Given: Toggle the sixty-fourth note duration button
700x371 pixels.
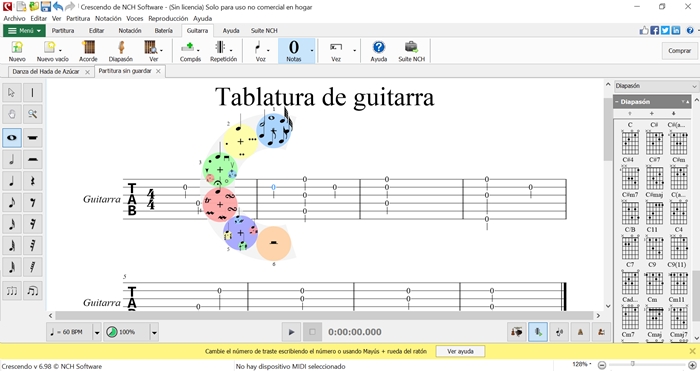Looking at the screenshot, I should pos(12,267).
